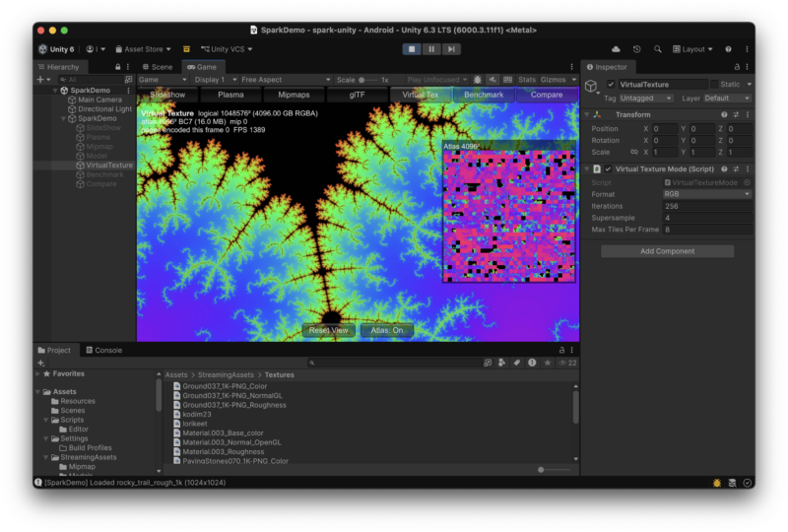Toggle the constrained proportions link on Scale
The width and height of the screenshot is (788, 532).
coord(634,152)
